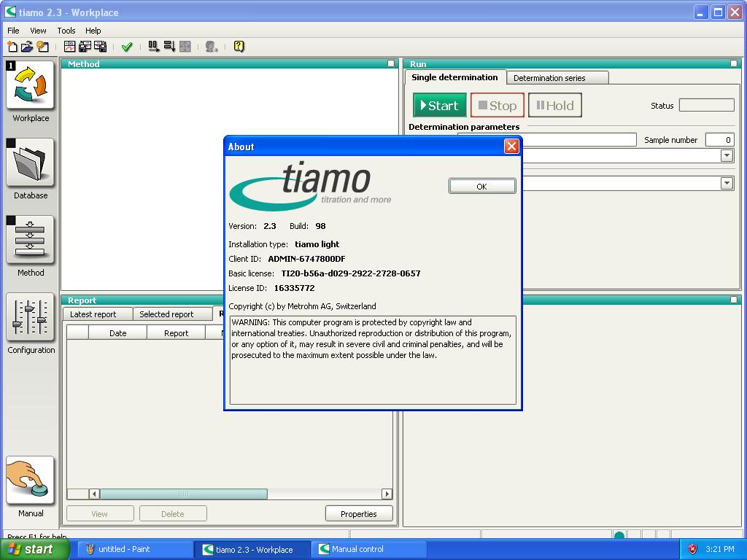Open the Manual control hand icon
The width and height of the screenshot is (747, 560).
[x=30, y=481]
